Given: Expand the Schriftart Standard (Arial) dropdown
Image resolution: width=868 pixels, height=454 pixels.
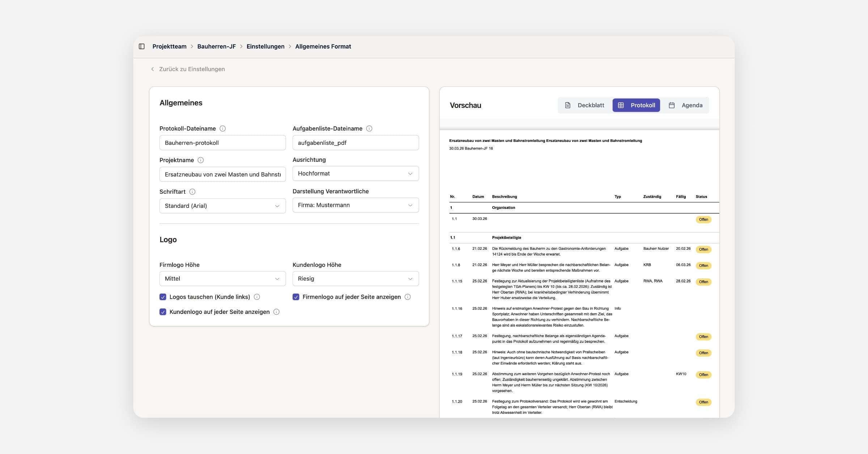Looking at the screenshot, I should (222, 206).
